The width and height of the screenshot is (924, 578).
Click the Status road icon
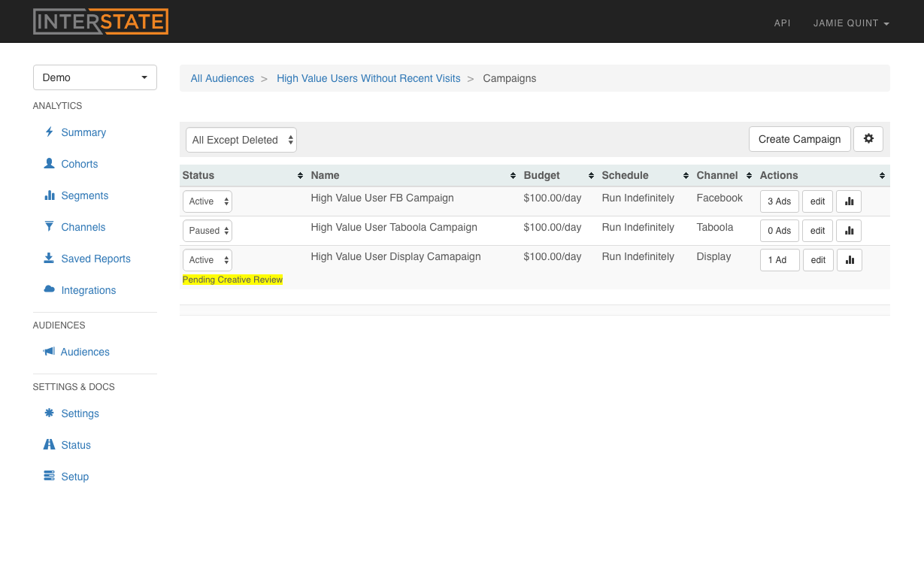pyautogui.click(x=49, y=444)
